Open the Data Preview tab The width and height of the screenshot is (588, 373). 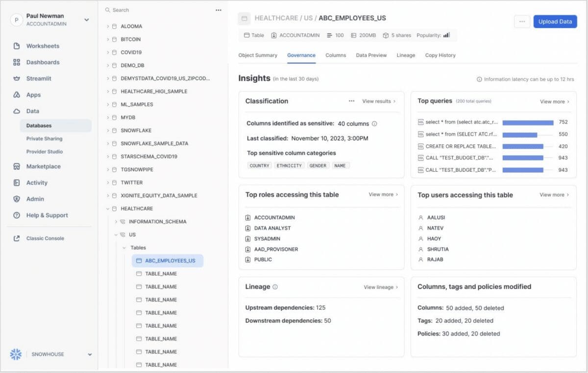(x=371, y=55)
